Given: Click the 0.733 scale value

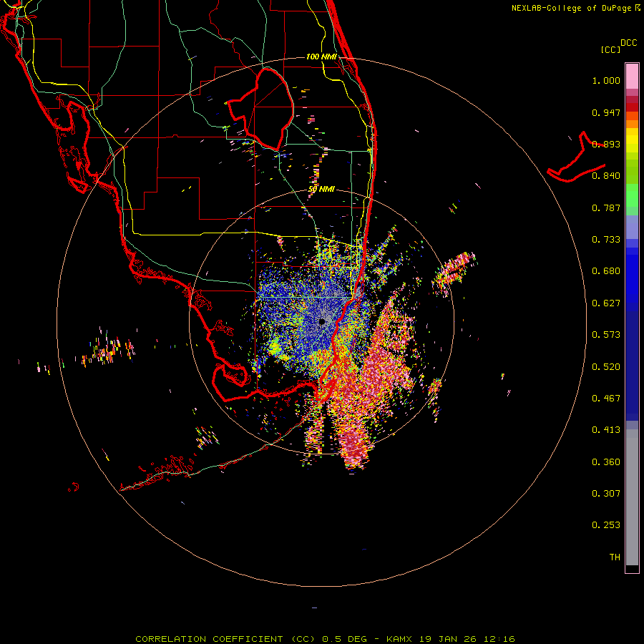Looking at the screenshot, I should click(606, 240).
